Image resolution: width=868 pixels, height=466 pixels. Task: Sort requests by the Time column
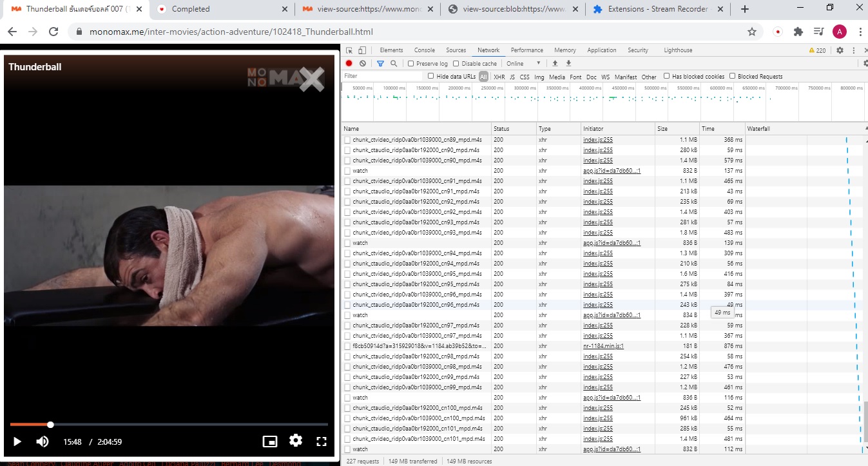pyautogui.click(x=722, y=129)
